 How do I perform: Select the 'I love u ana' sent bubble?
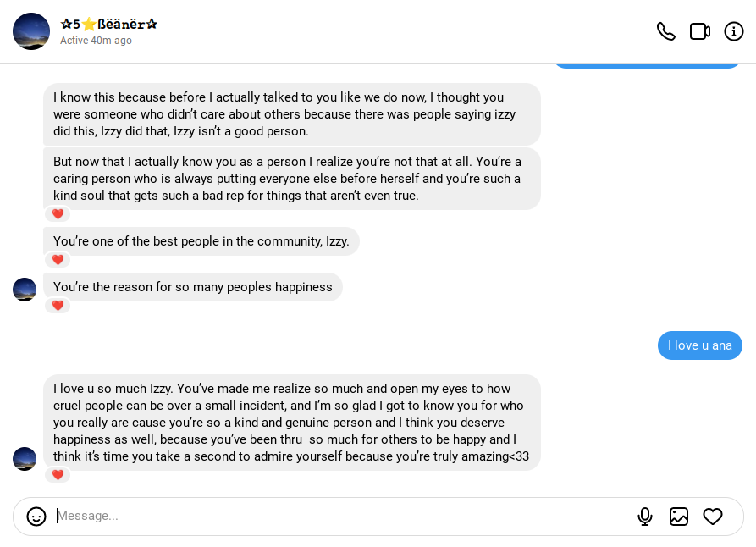pos(699,345)
